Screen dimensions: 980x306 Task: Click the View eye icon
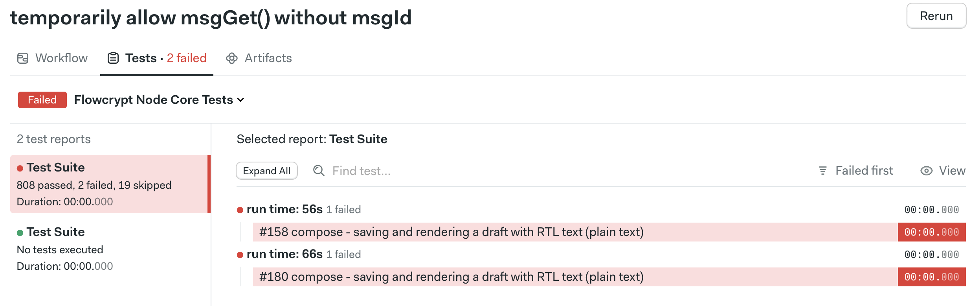coord(926,171)
